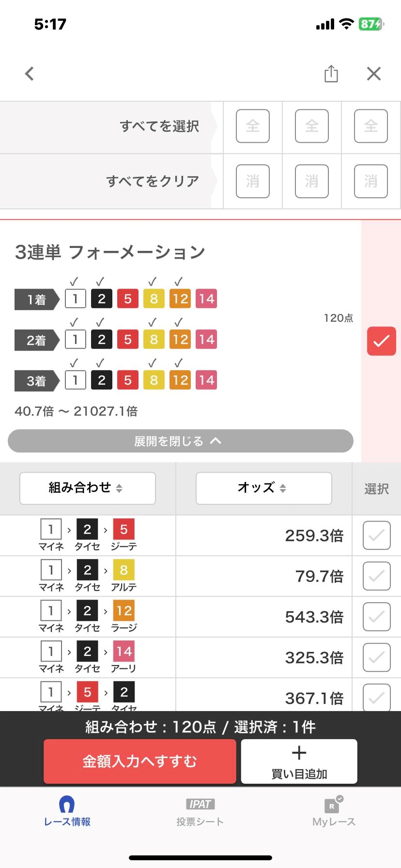
Task: Tap the first 全 select-all icon
Action: click(252, 126)
